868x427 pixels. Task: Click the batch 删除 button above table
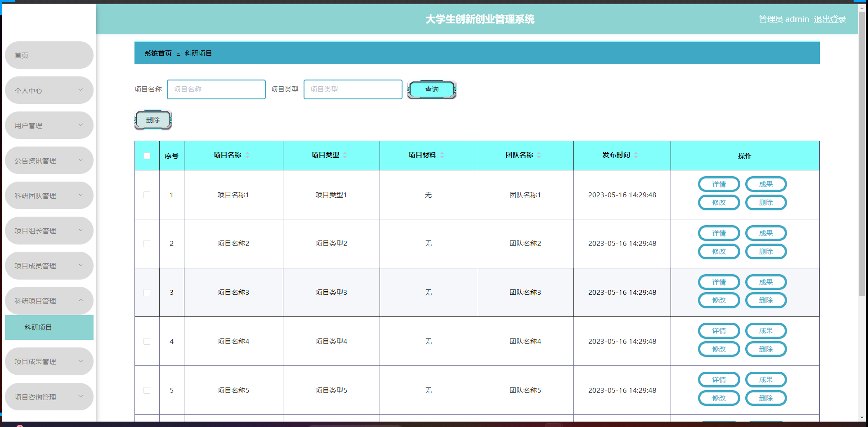click(x=153, y=120)
